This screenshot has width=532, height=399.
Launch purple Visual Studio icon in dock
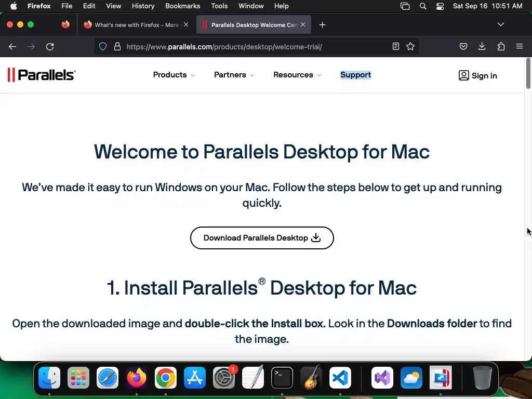382,378
